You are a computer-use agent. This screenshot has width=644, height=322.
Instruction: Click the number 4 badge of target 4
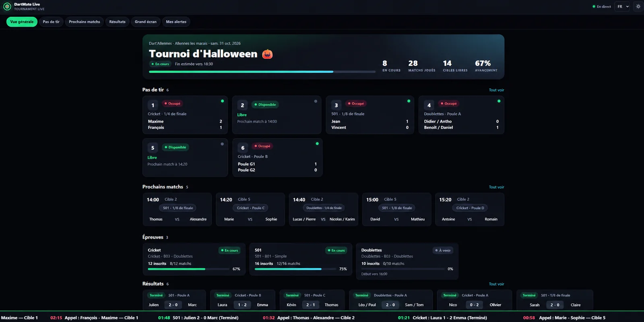429,105
